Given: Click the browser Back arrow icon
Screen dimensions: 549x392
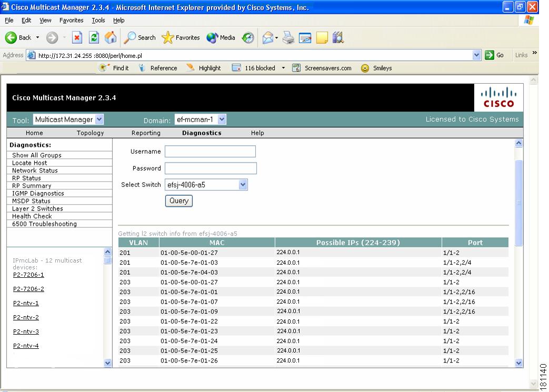Looking at the screenshot, I should 11,37.
